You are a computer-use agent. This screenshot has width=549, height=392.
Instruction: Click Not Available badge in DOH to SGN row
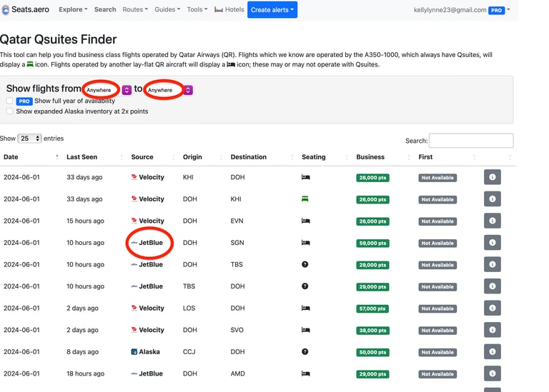437,243
